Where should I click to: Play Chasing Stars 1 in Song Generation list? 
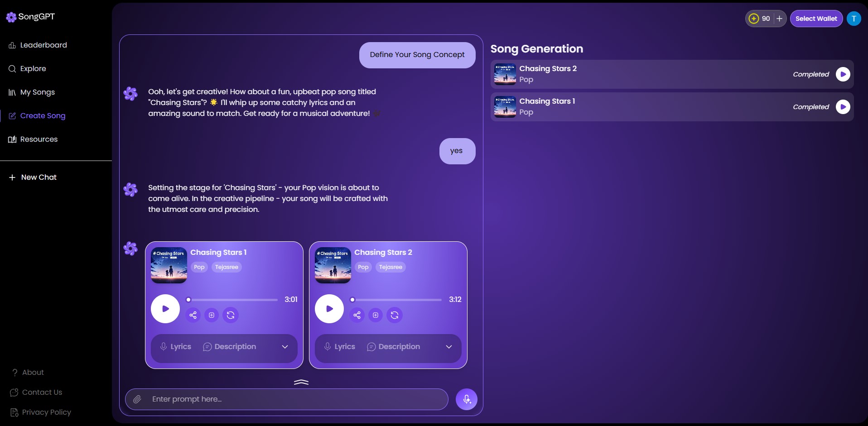(843, 107)
